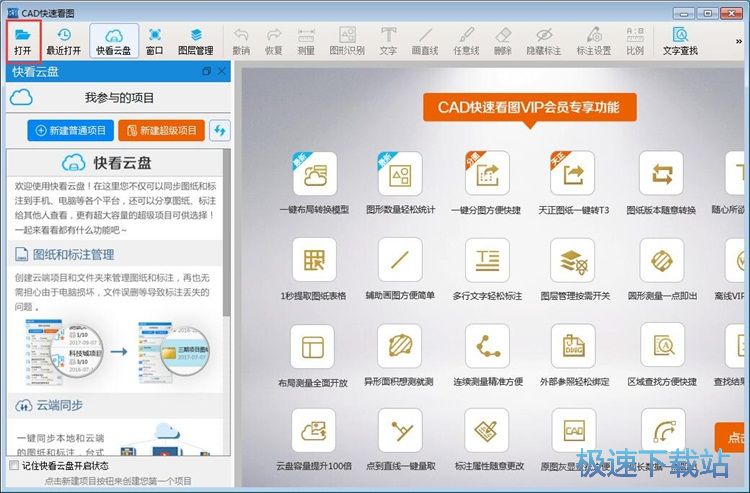This screenshot has width=750, height=493.
Task: Click the 我参与的项目 heading
Action: 120,98
